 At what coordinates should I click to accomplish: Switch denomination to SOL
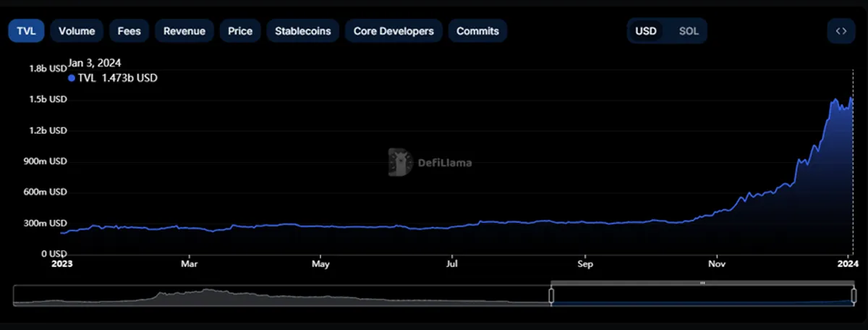pyautogui.click(x=689, y=31)
